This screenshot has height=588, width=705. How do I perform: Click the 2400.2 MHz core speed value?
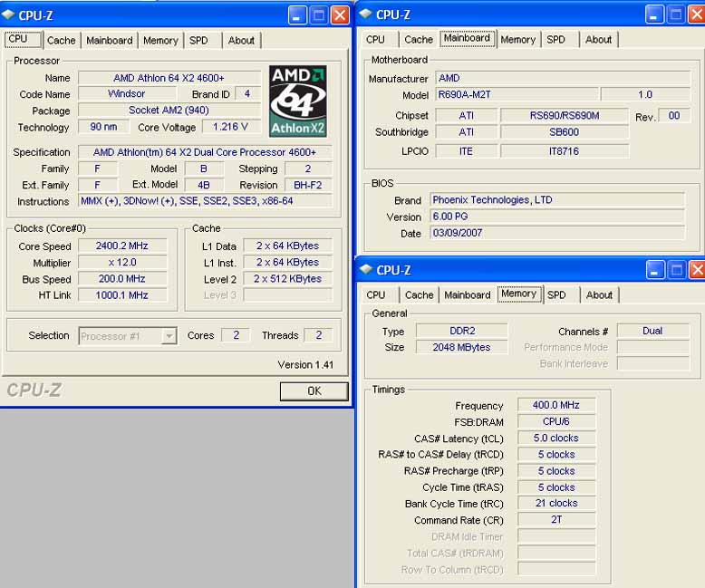tap(122, 246)
